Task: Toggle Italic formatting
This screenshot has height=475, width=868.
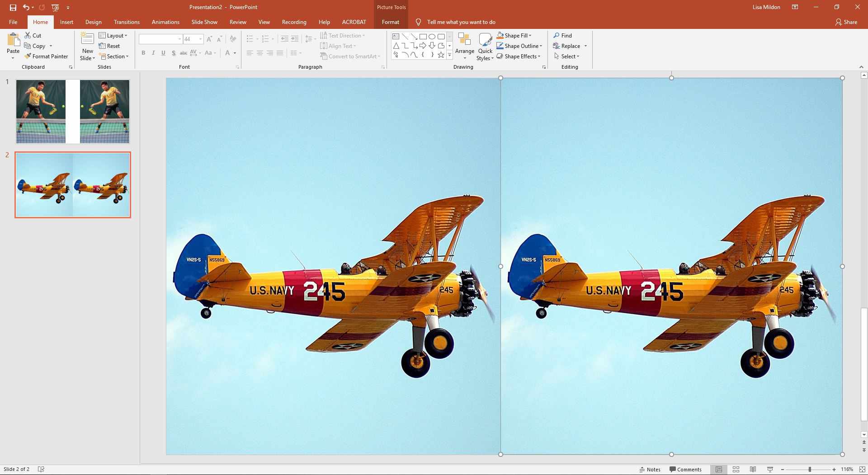Action: click(x=153, y=53)
